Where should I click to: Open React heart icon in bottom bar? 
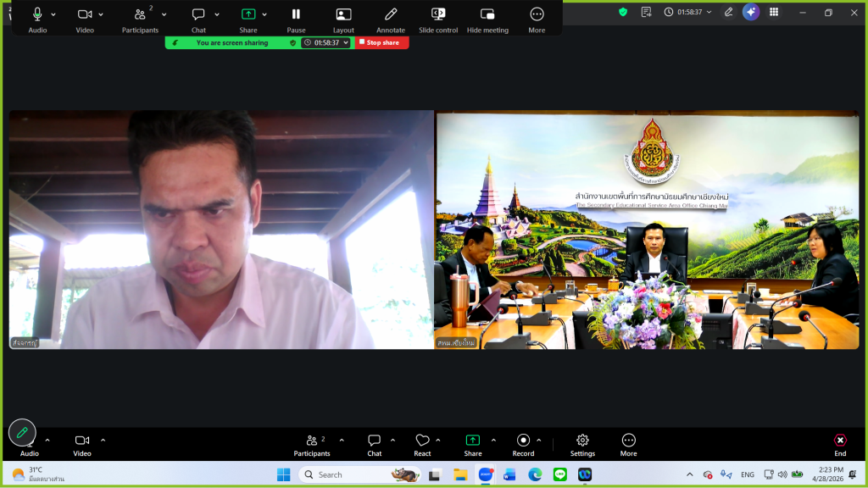(x=422, y=441)
